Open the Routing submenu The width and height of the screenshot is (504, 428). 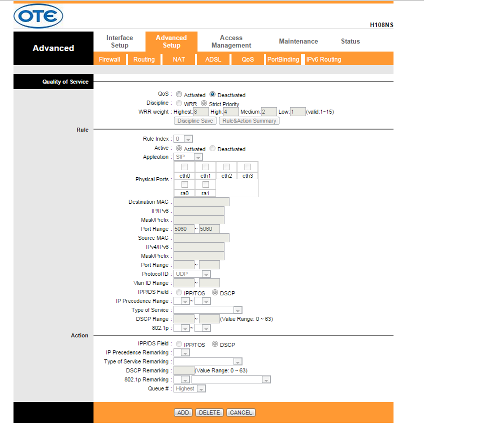[144, 60]
